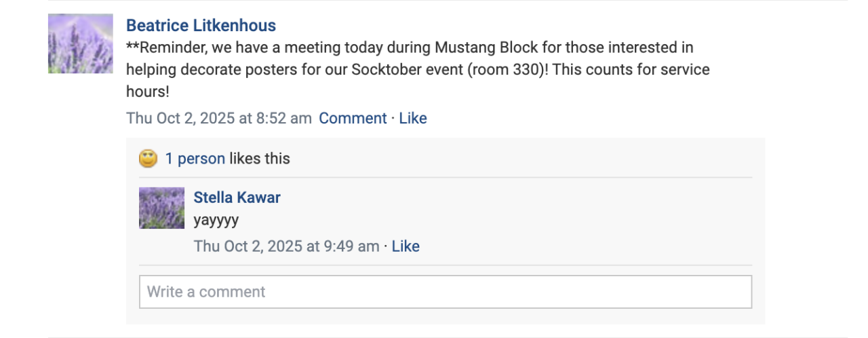Click the "likes this" text
This screenshot has width=868, height=338.
click(x=259, y=159)
